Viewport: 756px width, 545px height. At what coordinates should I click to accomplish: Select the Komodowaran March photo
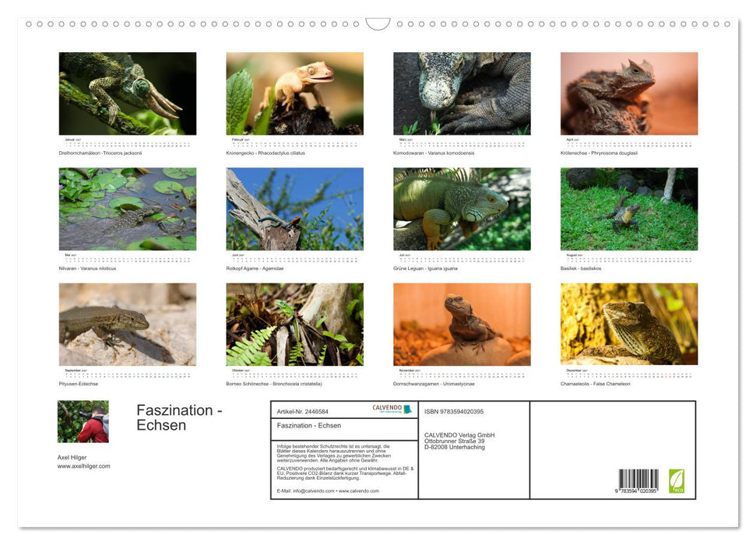coord(462,93)
